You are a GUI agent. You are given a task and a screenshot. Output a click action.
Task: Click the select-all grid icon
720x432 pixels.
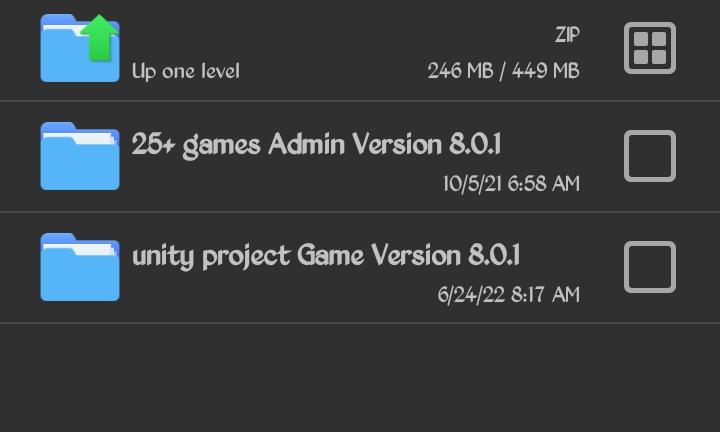click(650, 48)
